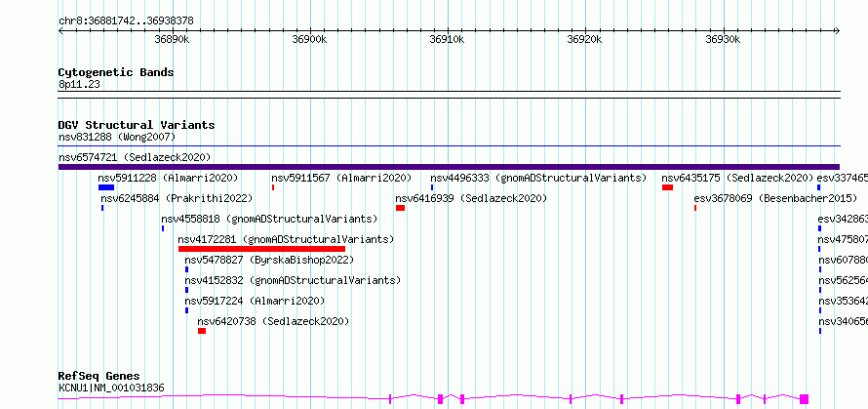868x409 pixels.
Task: Open nsv5911228 (Almarri2020) variant label
Action: coord(168,178)
